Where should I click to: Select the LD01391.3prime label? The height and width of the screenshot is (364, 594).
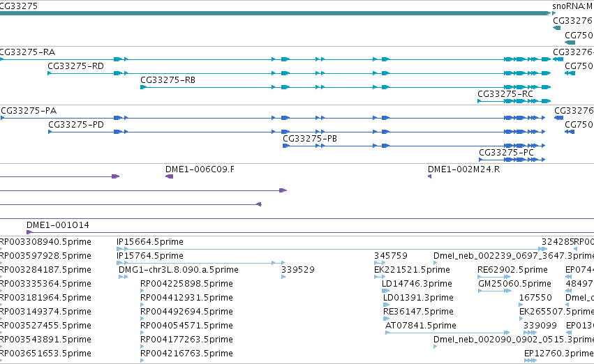click(x=418, y=298)
